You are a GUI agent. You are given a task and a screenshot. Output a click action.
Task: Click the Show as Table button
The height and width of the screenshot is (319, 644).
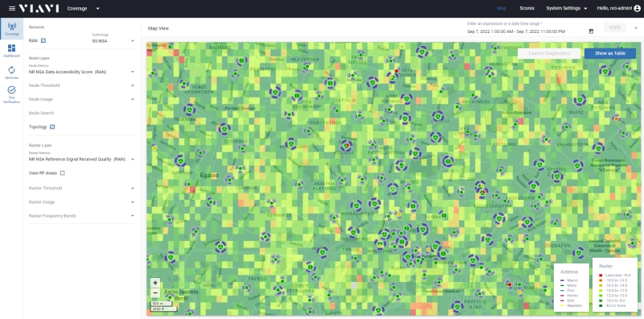pyautogui.click(x=610, y=53)
